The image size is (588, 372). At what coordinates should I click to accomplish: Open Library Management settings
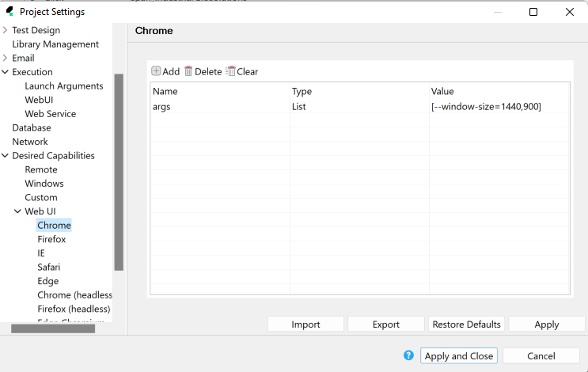click(55, 44)
